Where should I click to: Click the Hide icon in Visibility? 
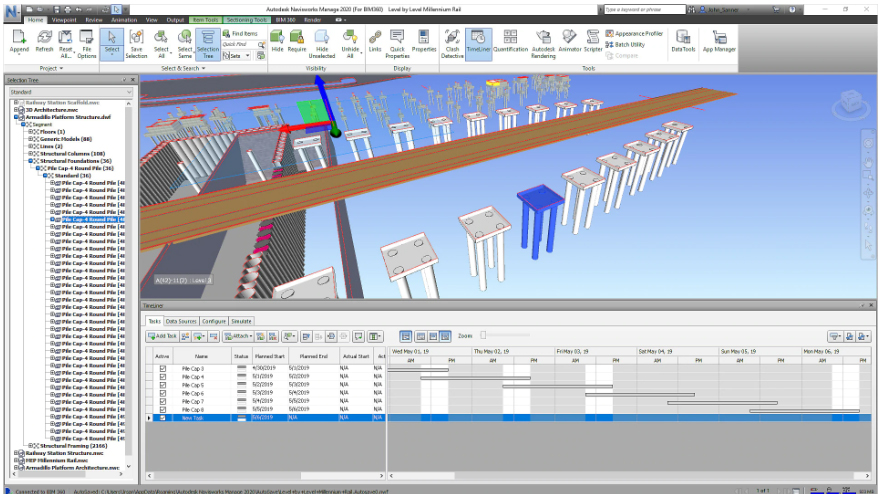(277, 43)
